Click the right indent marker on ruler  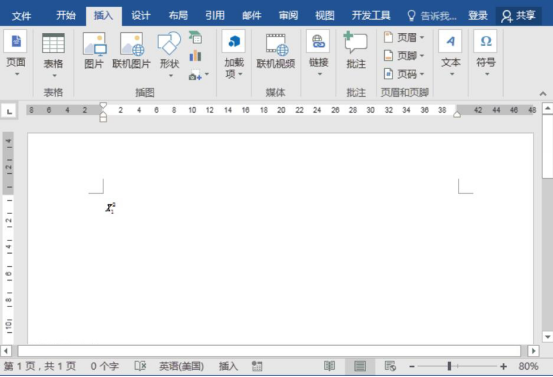click(x=457, y=114)
